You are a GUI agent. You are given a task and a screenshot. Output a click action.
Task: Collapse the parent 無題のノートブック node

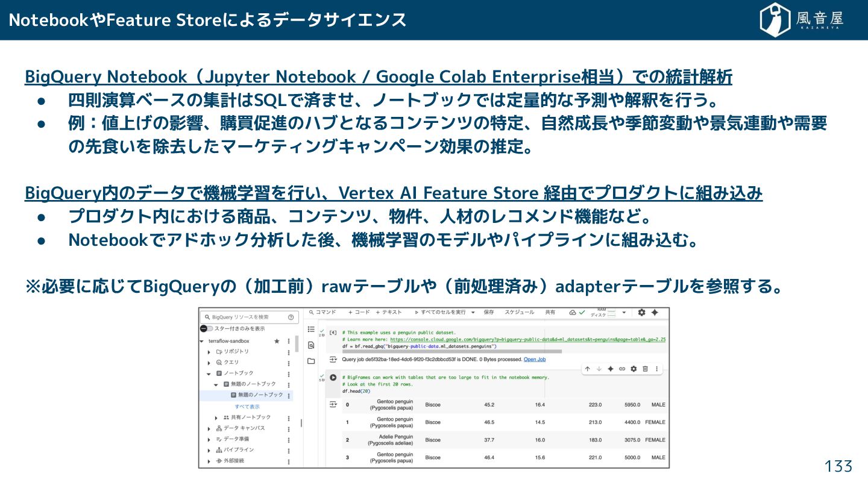coord(216,384)
